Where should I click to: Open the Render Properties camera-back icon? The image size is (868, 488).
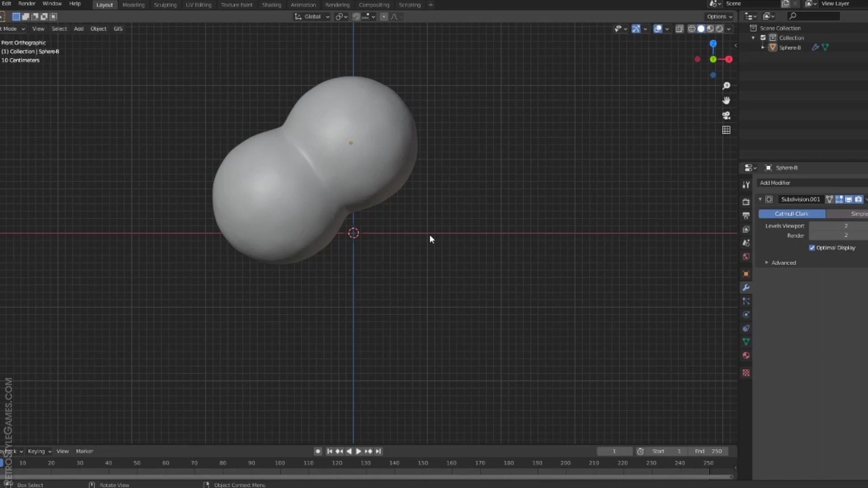click(746, 202)
